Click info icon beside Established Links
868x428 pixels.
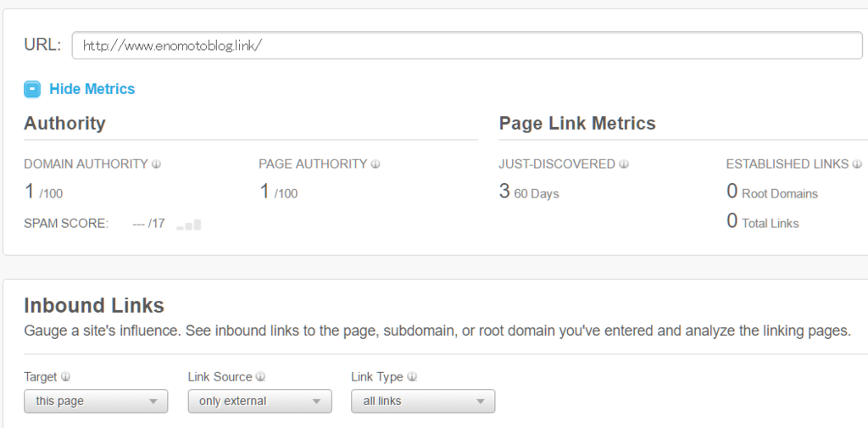[x=857, y=164]
